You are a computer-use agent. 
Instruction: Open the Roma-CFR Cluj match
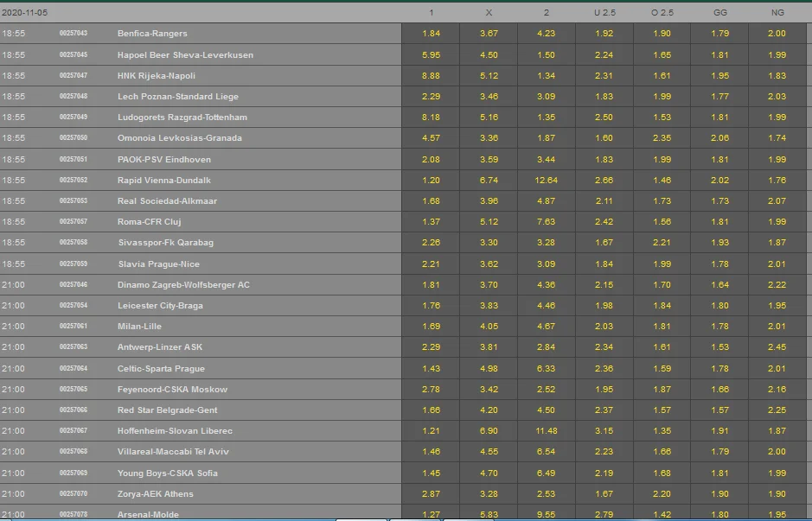click(149, 222)
